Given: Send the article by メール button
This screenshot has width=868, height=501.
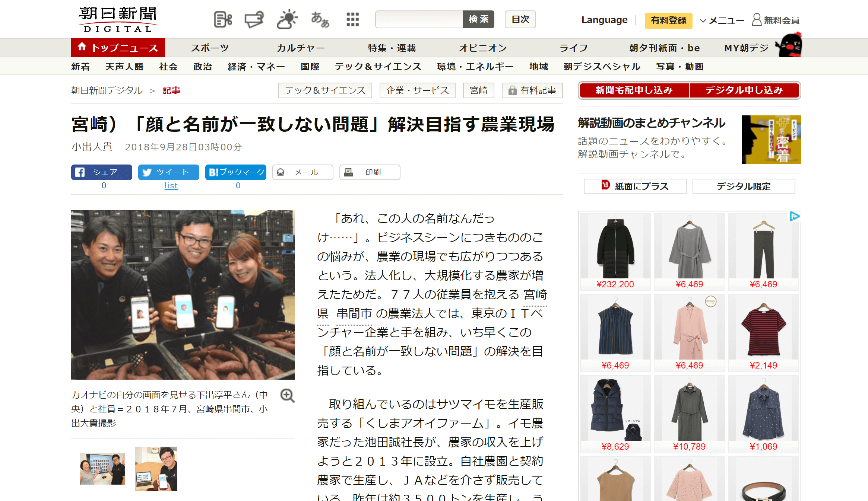Looking at the screenshot, I should pos(302,172).
